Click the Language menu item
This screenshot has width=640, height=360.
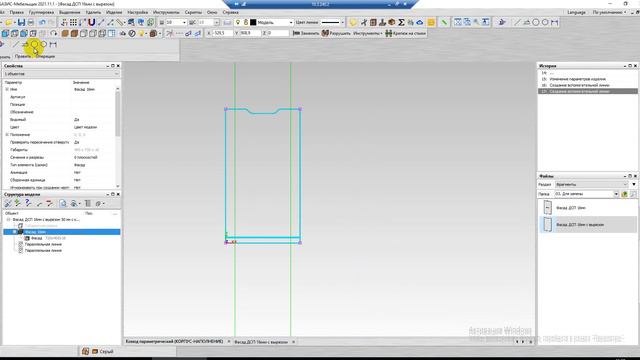(x=576, y=12)
